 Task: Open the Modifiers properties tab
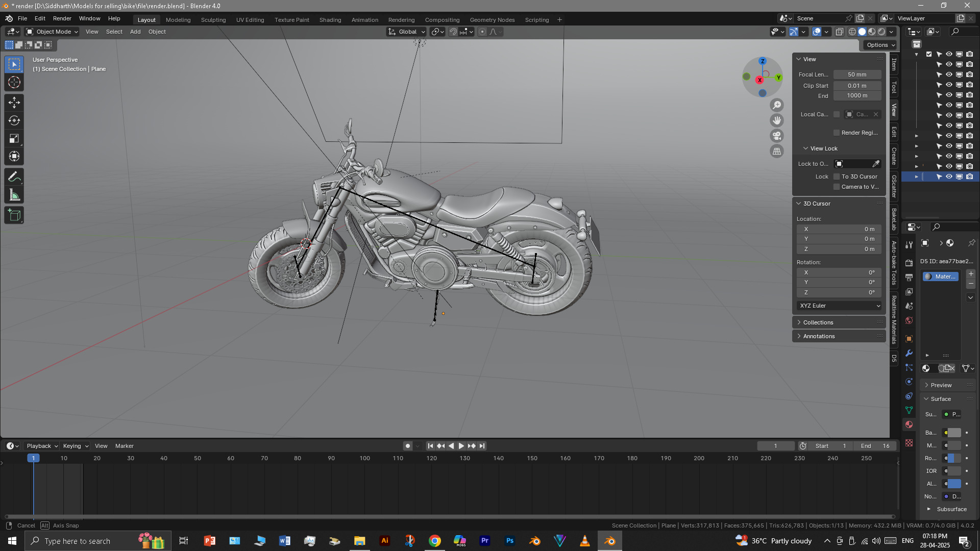(909, 353)
